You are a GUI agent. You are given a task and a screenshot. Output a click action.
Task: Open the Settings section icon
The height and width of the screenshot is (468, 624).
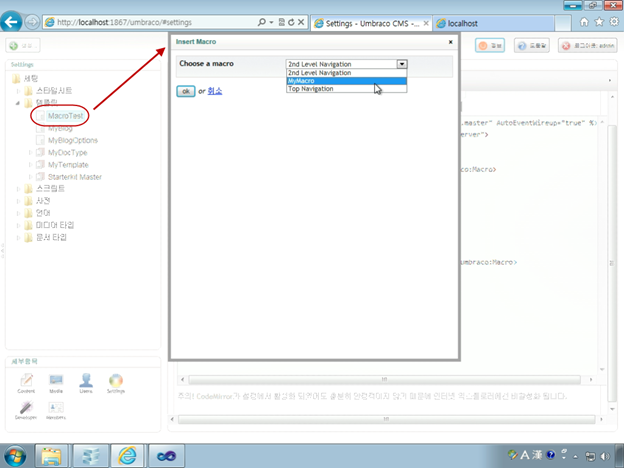pyautogui.click(x=116, y=383)
